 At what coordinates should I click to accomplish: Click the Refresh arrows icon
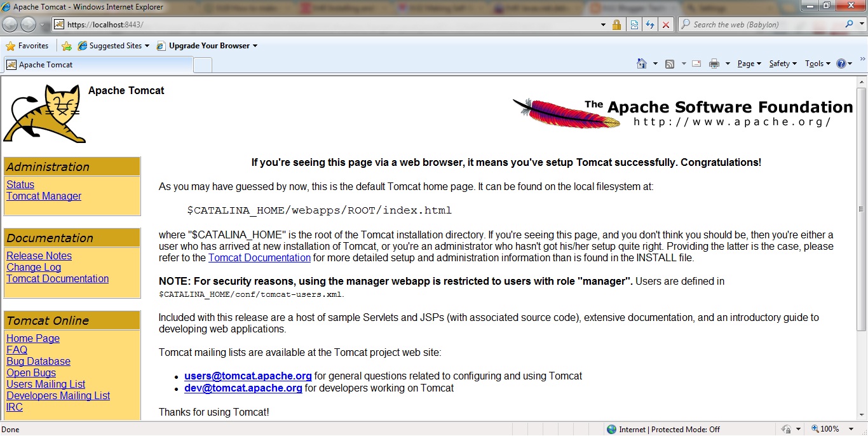649,25
